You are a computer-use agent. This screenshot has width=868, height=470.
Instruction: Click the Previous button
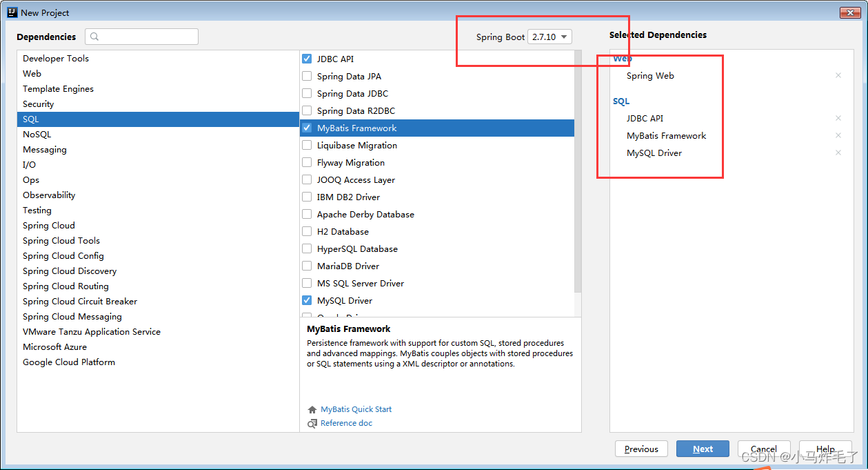[641, 449]
